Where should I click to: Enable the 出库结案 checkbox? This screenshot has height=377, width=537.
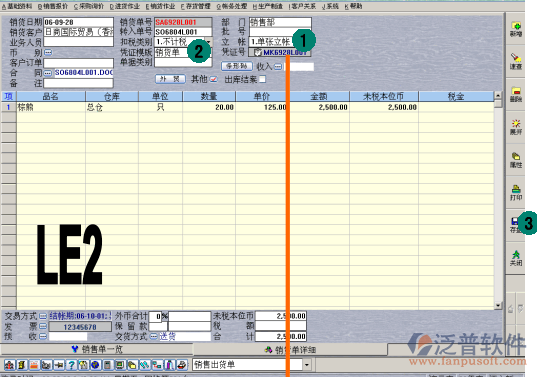(262, 79)
